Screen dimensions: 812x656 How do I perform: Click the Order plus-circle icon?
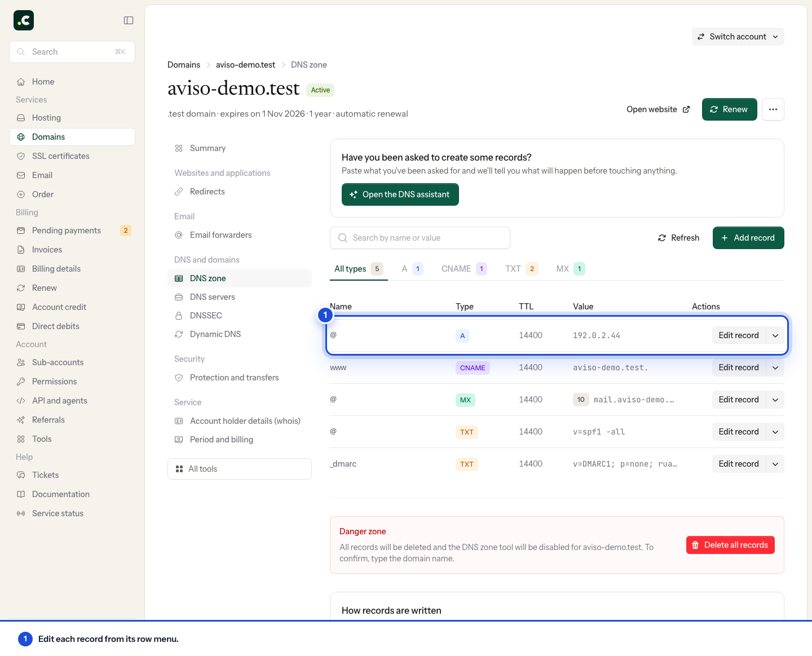click(x=21, y=194)
